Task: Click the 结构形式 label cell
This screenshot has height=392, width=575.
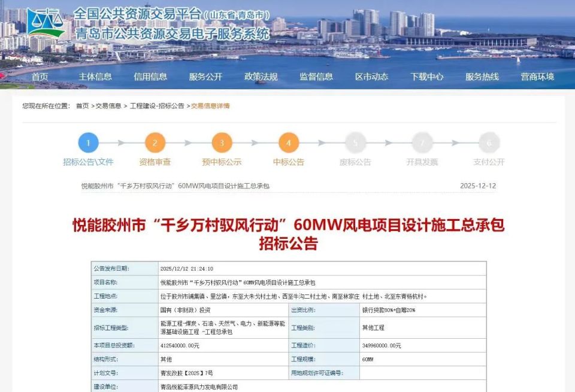Action: click(x=125, y=359)
